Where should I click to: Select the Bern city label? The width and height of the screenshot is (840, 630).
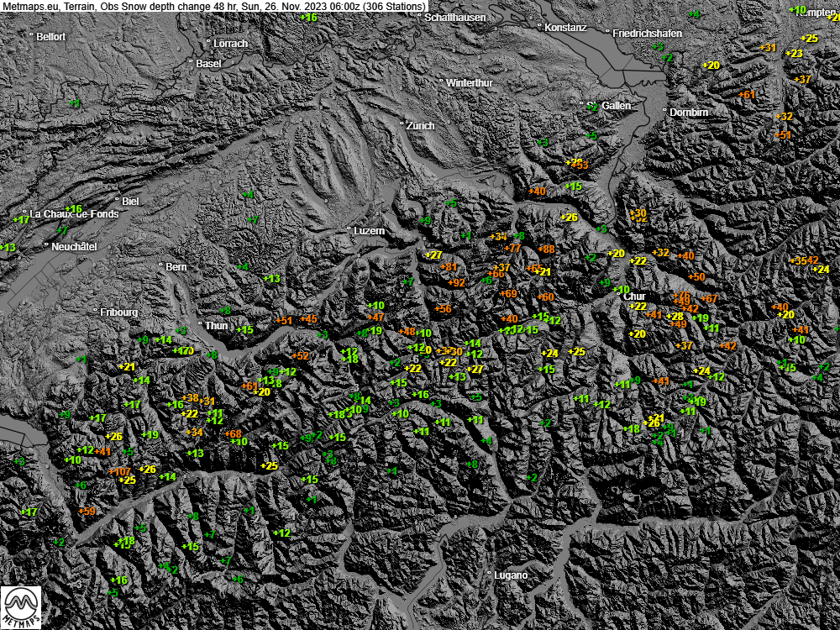(176, 266)
